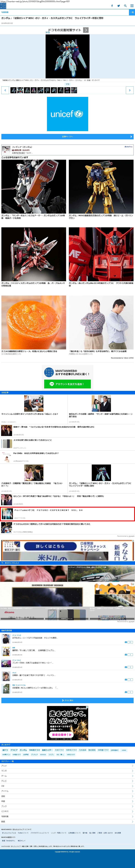This screenshot has height=868, width=135.
Task: Expand 映画 category row
Action: (x=68, y=801)
